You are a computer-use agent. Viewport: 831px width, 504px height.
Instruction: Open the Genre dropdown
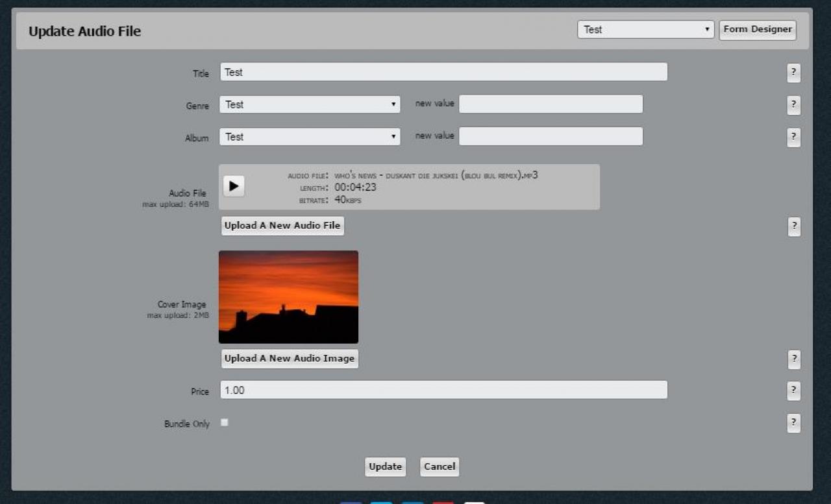[x=310, y=104]
